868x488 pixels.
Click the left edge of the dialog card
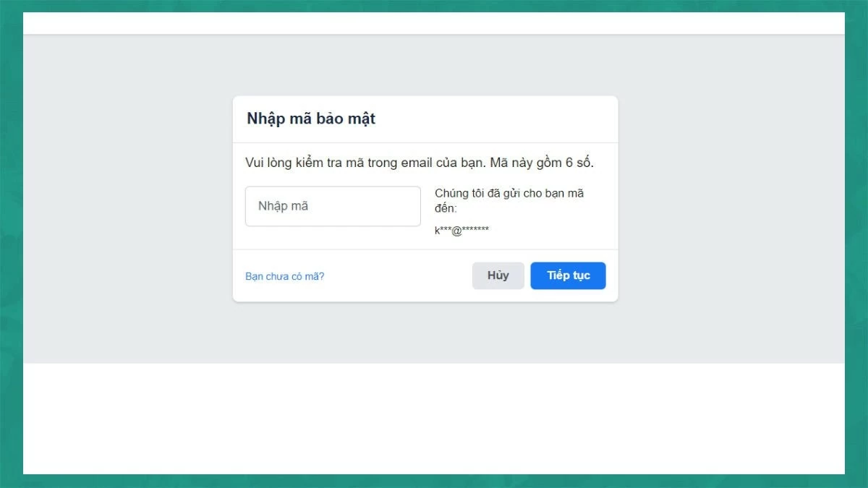(x=234, y=199)
